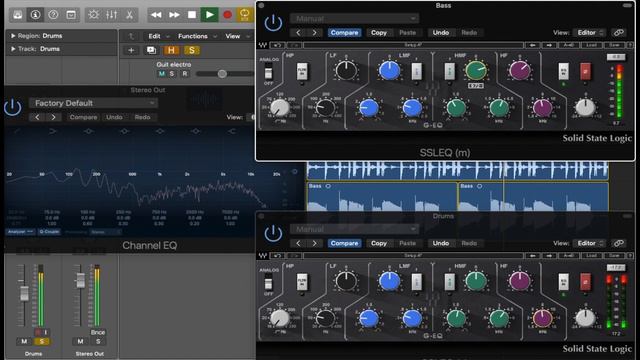Screen dimensions: 640x360
Task: Go to next preset in Channel EQ
Action: pos(53,117)
